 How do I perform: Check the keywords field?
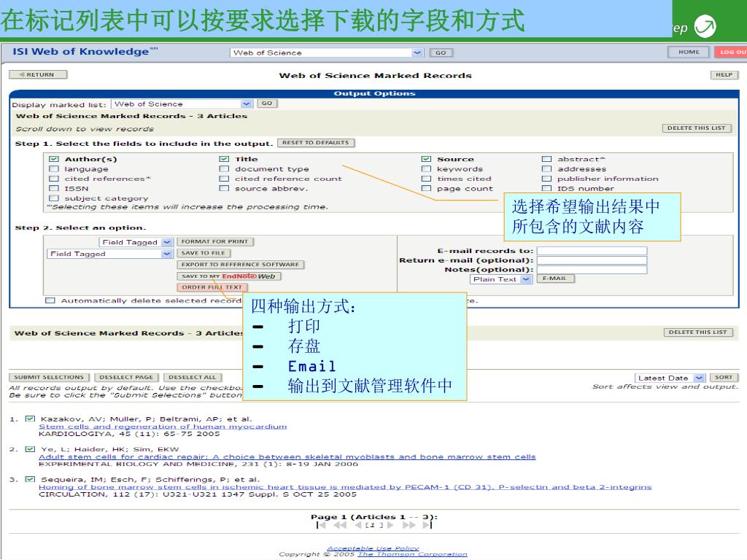426,168
